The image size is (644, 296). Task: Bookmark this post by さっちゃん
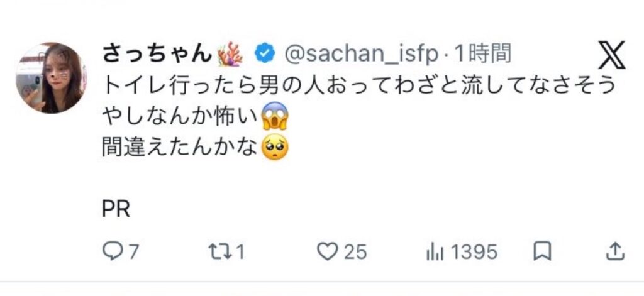click(541, 251)
